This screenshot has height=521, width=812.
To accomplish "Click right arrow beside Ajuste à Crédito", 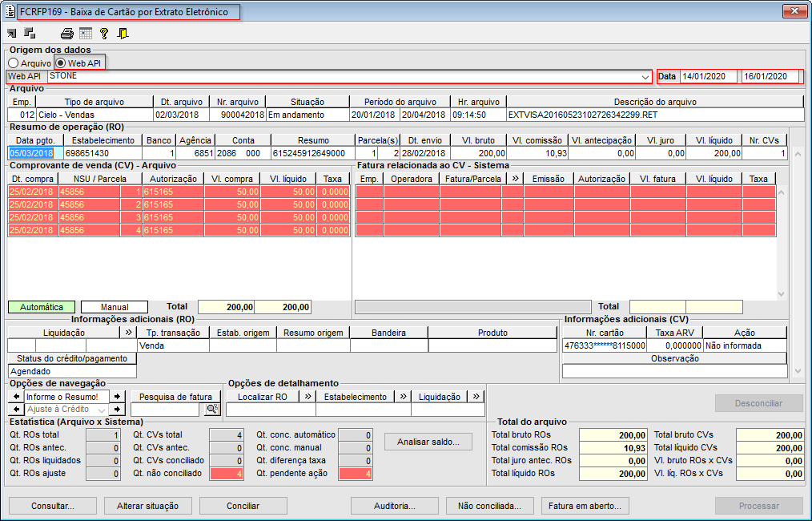I will (118, 410).
